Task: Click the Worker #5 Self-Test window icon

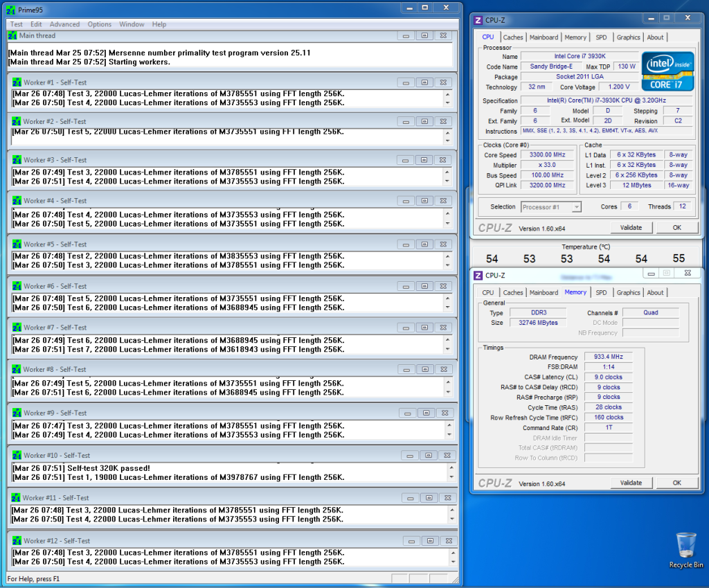Action: click(x=17, y=244)
